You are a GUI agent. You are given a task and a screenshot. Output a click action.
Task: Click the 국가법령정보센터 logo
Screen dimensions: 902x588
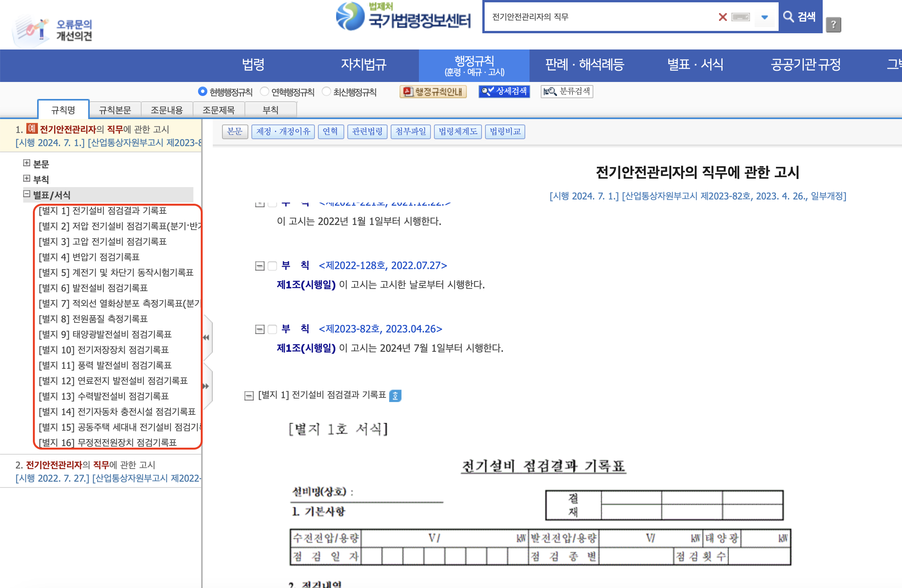(403, 17)
